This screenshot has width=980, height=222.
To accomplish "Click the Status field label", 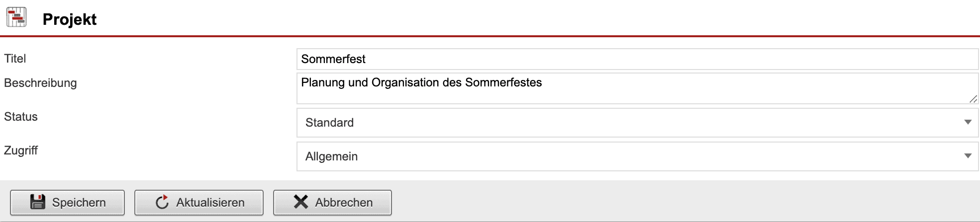I will [x=21, y=117].
